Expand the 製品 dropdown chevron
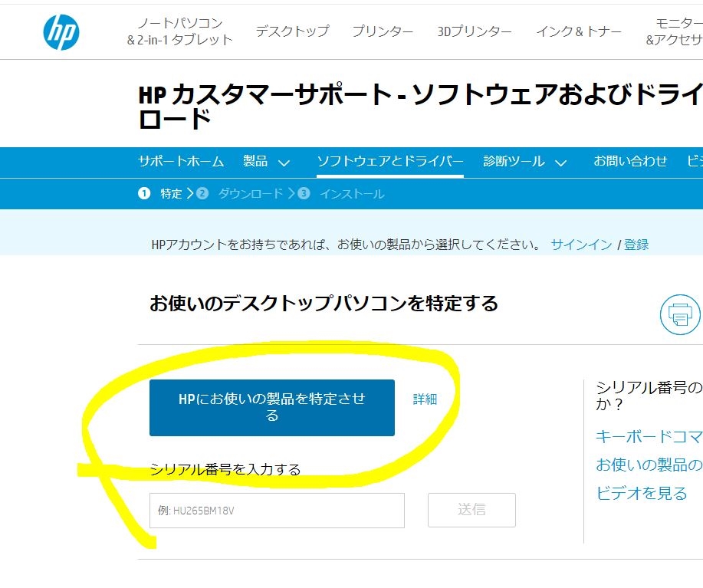 click(284, 163)
